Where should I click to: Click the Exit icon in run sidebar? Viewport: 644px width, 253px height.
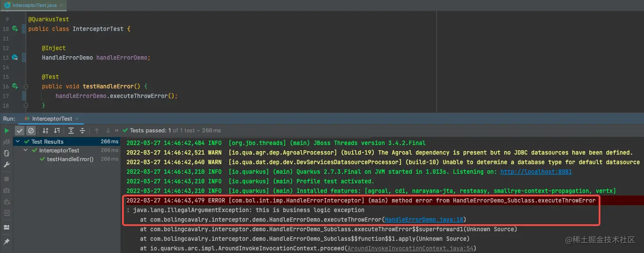pos(7,213)
